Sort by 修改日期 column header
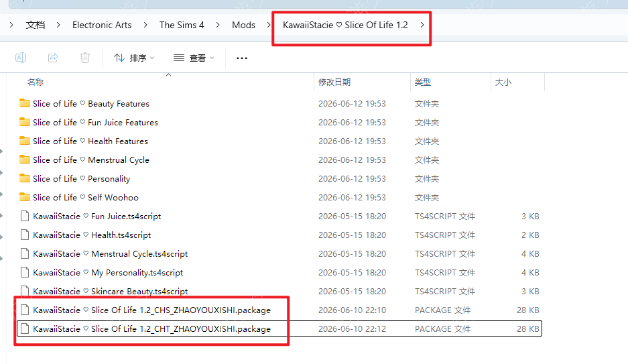Viewport: 628px width, 364px height. (x=334, y=82)
